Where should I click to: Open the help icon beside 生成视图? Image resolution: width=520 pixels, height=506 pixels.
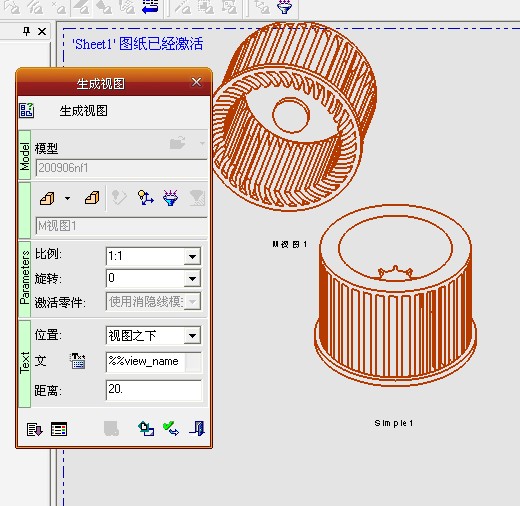pyautogui.click(x=26, y=110)
